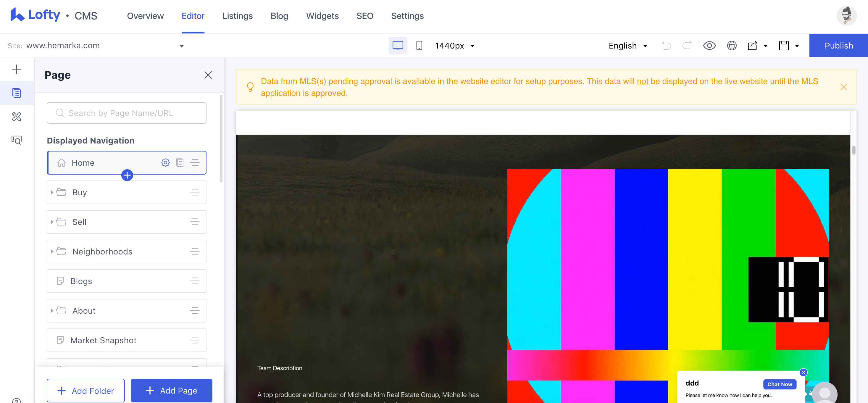The width and height of the screenshot is (868, 403).
Task: Open Home page settings gear
Action: tap(165, 163)
